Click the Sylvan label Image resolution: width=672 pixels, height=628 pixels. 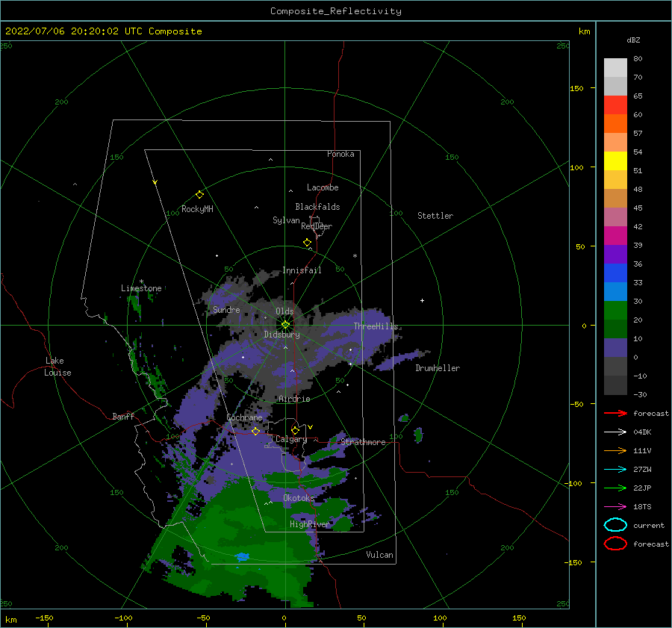(286, 220)
